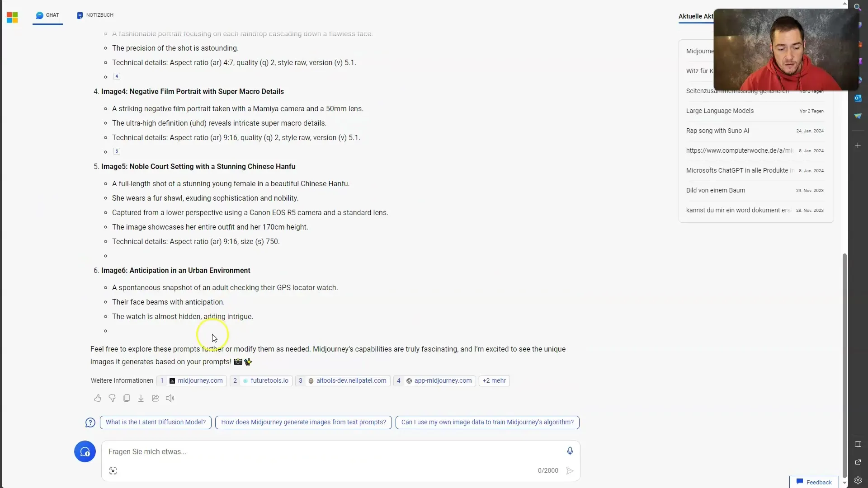Click the microphone input icon
Image resolution: width=868 pixels, height=488 pixels.
(571, 451)
